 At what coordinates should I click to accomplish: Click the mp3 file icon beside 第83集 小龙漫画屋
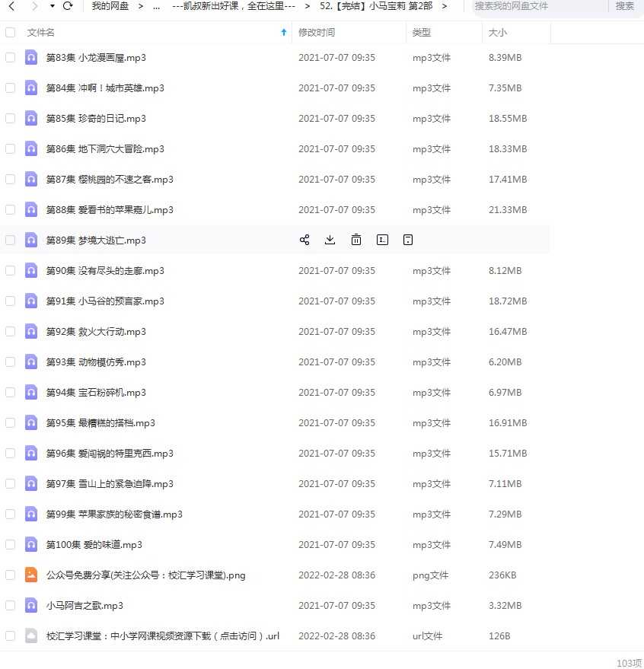click(30, 57)
